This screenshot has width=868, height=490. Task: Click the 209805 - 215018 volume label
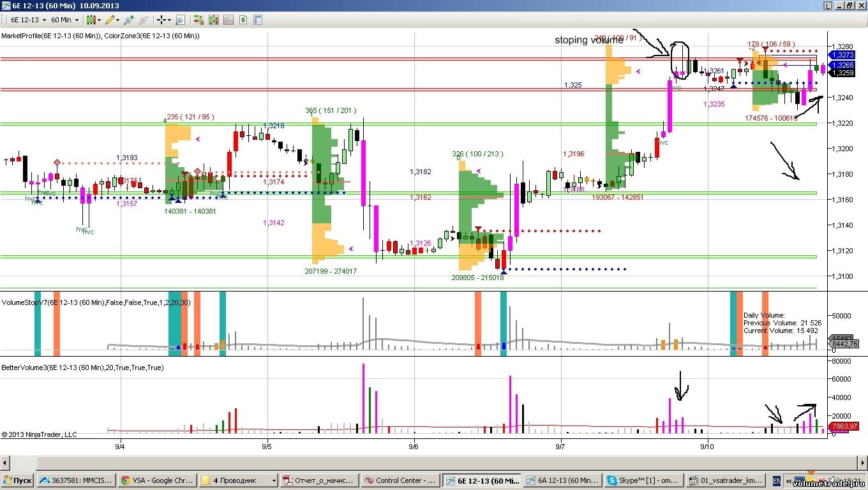(477, 278)
